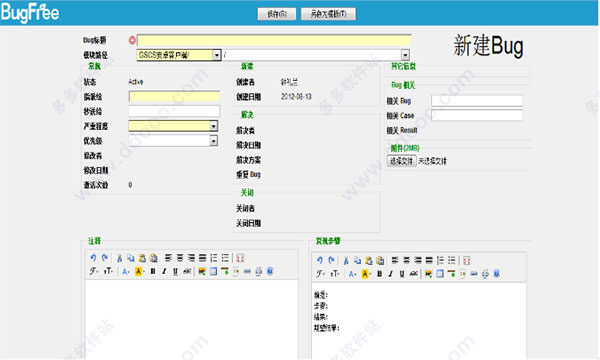
Task: Click redo in right repro steps editor
Action: [331, 261]
